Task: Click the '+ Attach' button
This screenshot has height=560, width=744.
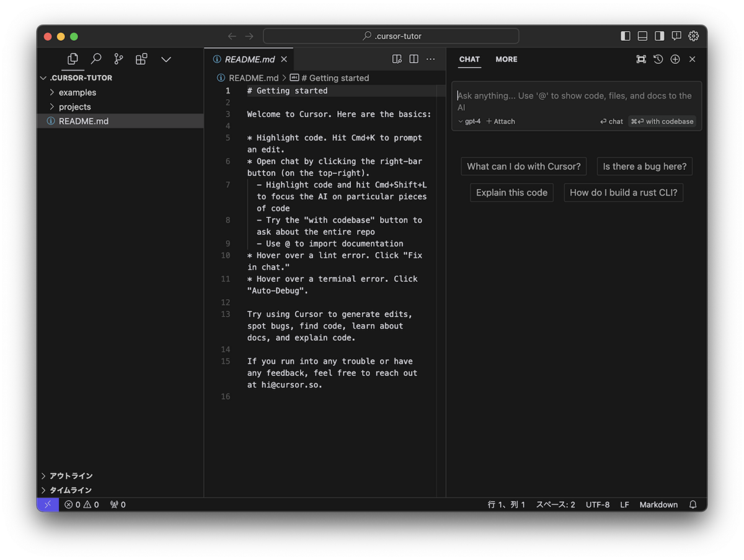Action: click(x=501, y=121)
